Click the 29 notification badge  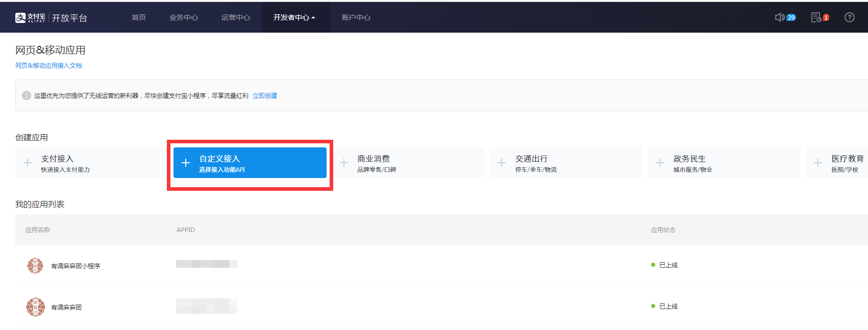tap(791, 17)
